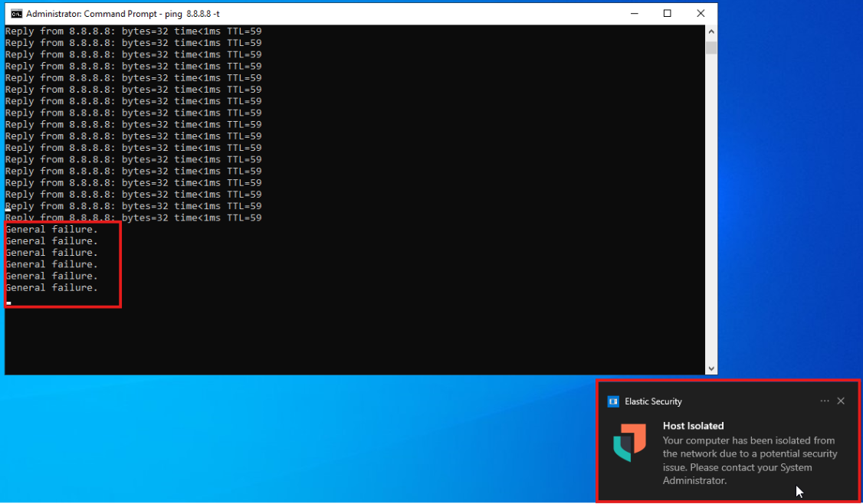Minimize the Command Prompt window
This screenshot has width=863, height=504.
tap(634, 14)
